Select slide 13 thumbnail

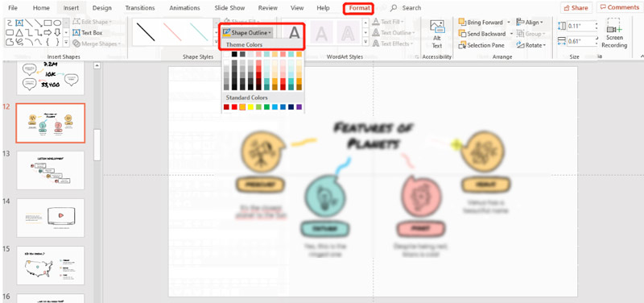click(51, 170)
